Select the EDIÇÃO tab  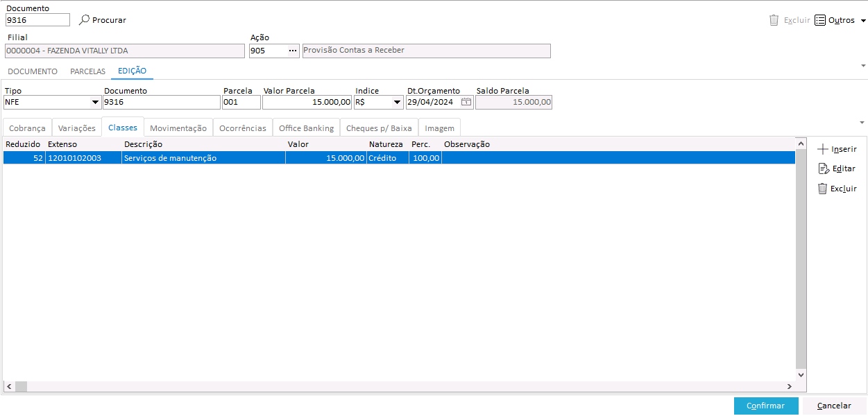pos(132,71)
